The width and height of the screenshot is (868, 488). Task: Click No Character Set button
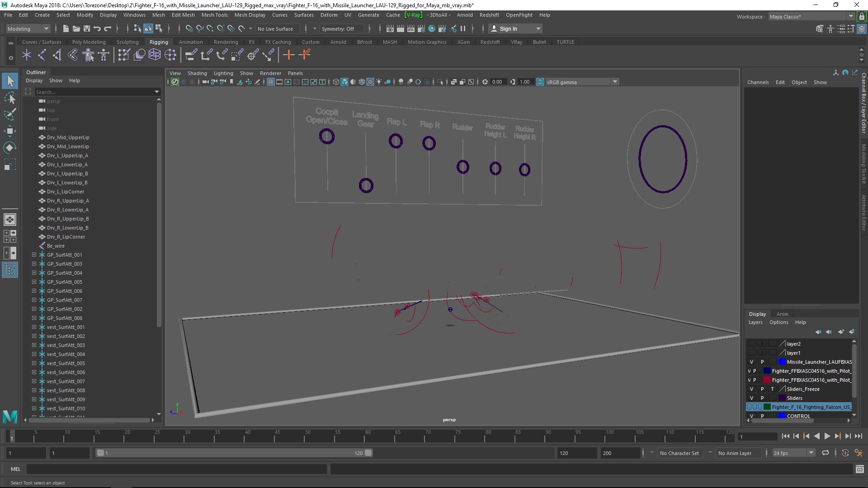[x=679, y=453]
